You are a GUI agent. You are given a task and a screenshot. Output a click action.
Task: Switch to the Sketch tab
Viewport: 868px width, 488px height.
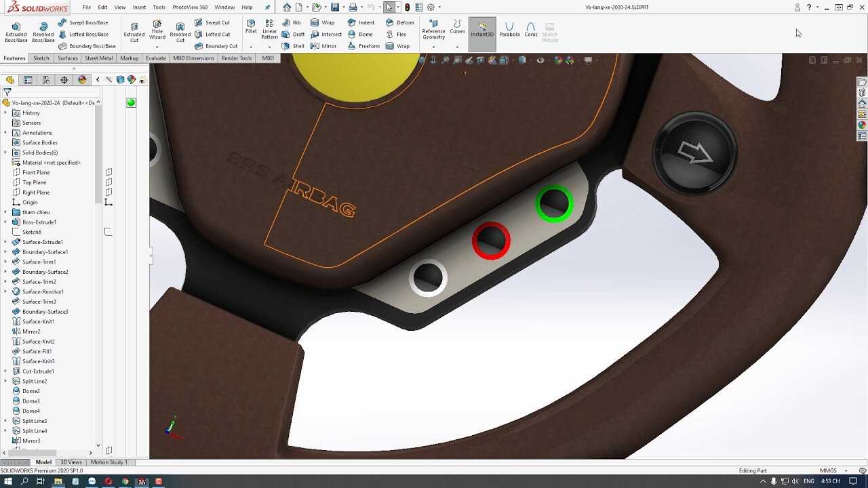[x=41, y=58]
